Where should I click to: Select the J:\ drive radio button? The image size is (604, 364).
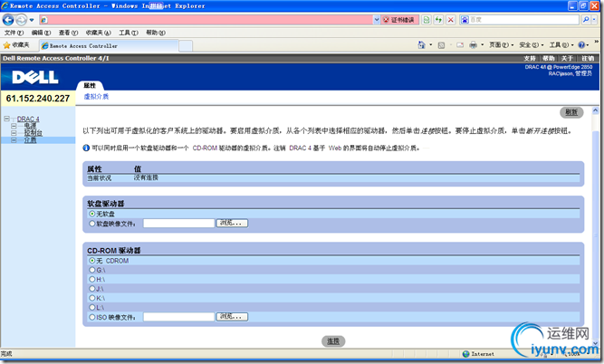click(x=92, y=289)
